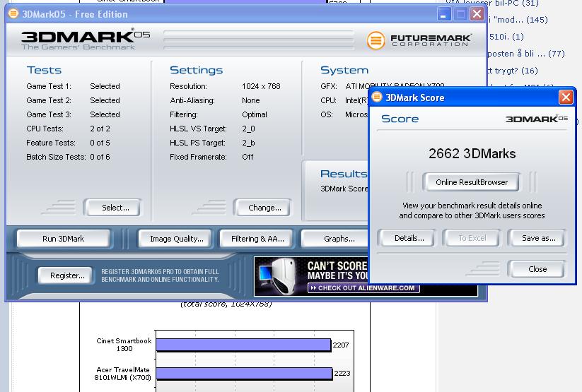
Task: Open Online ResultBrowser
Action: click(x=472, y=182)
